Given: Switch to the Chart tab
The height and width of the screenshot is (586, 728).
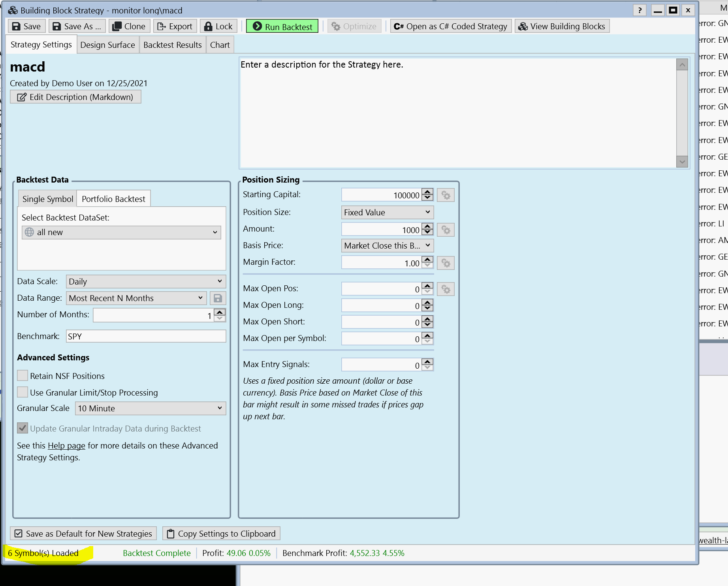Looking at the screenshot, I should tap(220, 45).
